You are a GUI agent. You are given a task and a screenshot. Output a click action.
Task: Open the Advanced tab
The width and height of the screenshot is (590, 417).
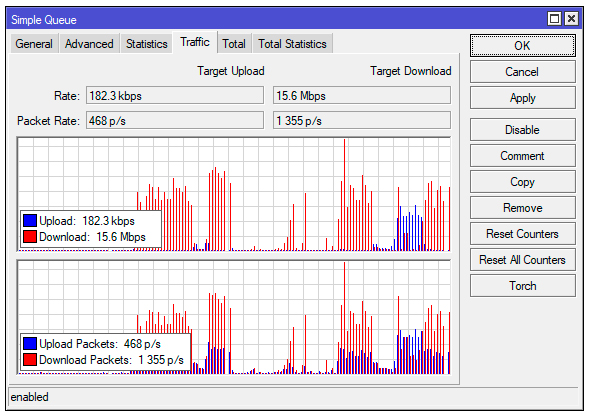(x=89, y=44)
